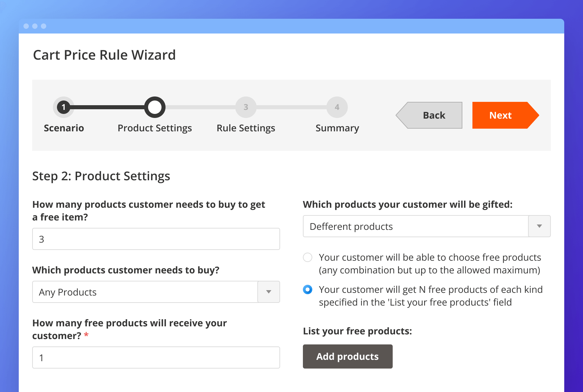Viewport: 583px width, 392px height.
Task: Click step 3 circle for Rule Settings
Action: coord(246,107)
